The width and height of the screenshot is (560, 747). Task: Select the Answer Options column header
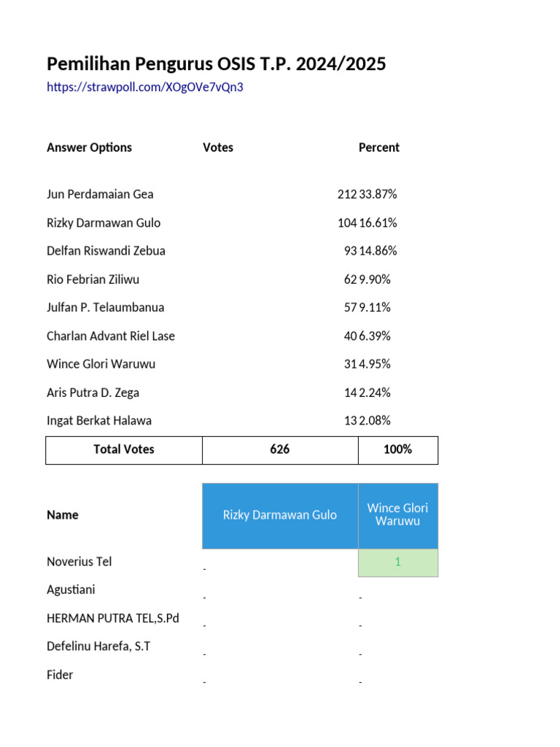click(x=89, y=147)
